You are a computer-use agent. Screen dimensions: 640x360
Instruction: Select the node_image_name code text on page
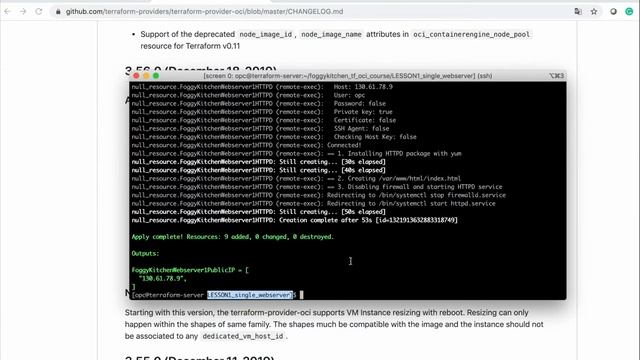[x=331, y=34]
